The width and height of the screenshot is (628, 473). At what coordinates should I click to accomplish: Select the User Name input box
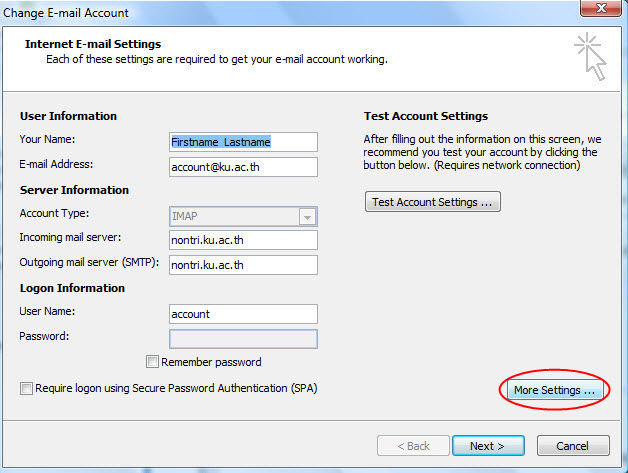pos(243,314)
